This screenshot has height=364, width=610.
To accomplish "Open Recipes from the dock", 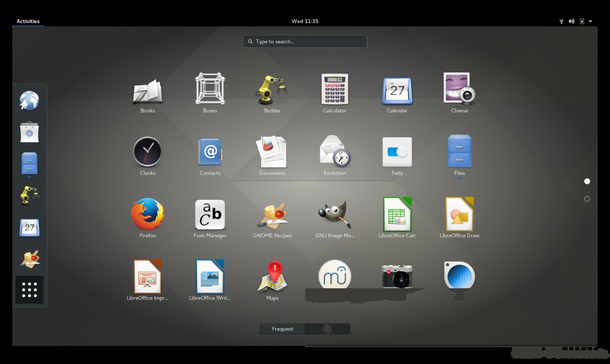I will [x=29, y=259].
